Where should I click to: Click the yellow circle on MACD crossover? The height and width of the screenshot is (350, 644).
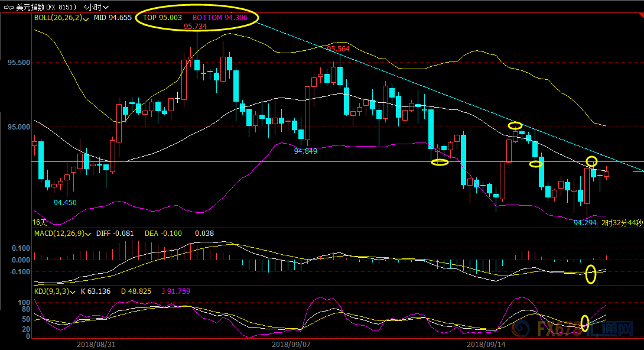(590, 274)
